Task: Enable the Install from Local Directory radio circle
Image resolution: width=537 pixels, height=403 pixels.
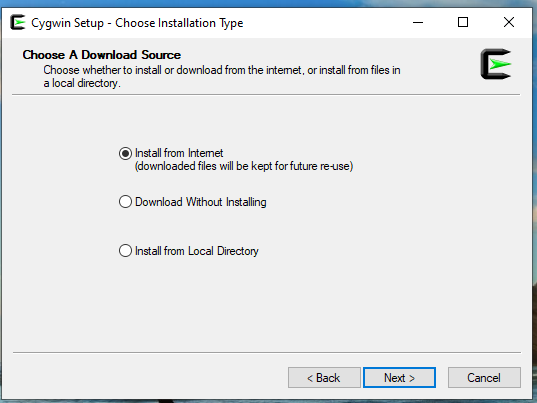Action: pyautogui.click(x=125, y=251)
